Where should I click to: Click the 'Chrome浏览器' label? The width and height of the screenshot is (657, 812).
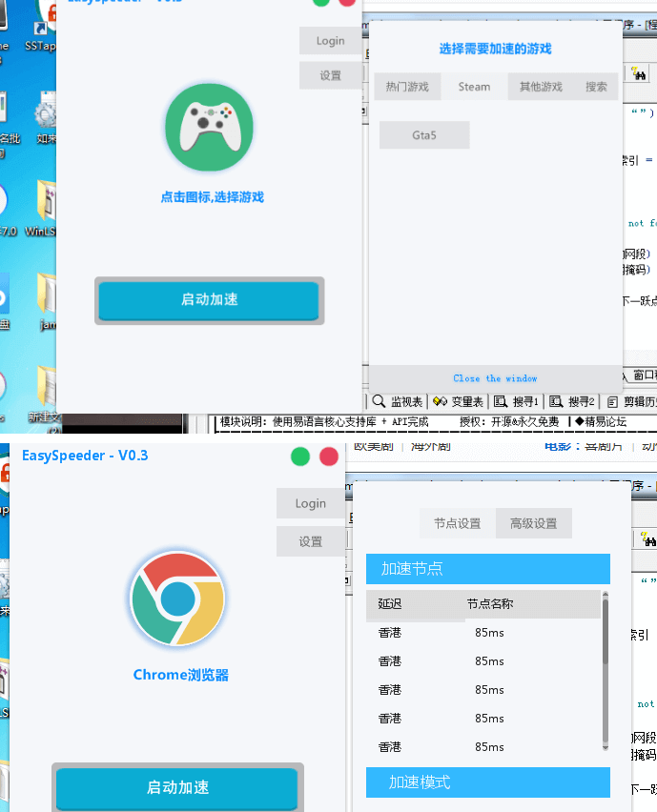[181, 675]
